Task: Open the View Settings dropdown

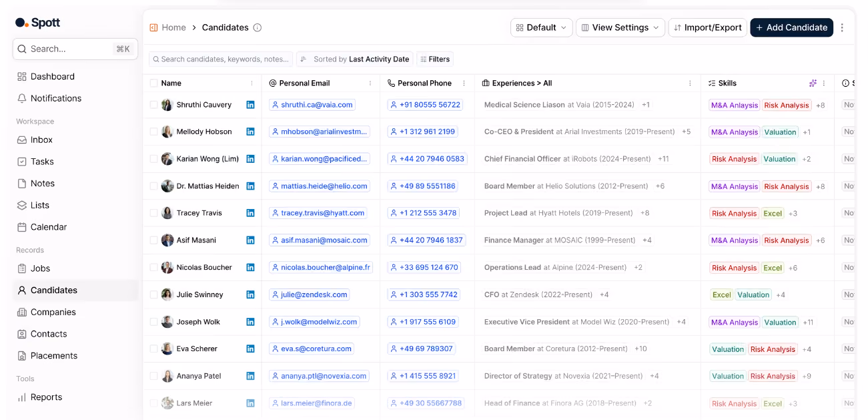Action: click(620, 27)
